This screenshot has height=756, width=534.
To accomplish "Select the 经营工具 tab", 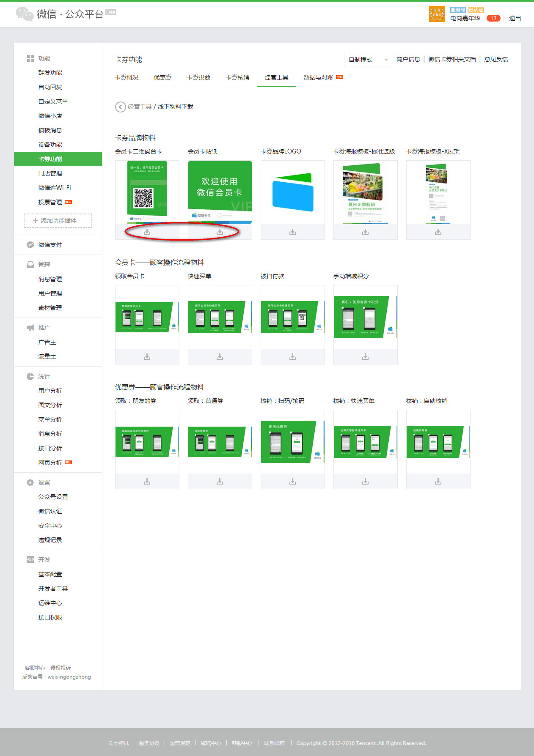I will (x=277, y=77).
